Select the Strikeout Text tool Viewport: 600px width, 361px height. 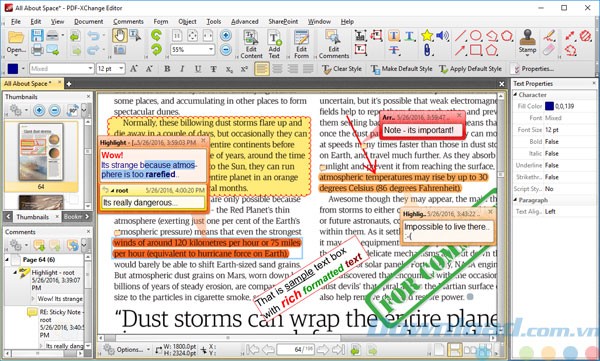pyautogui.click(x=394, y=50)
